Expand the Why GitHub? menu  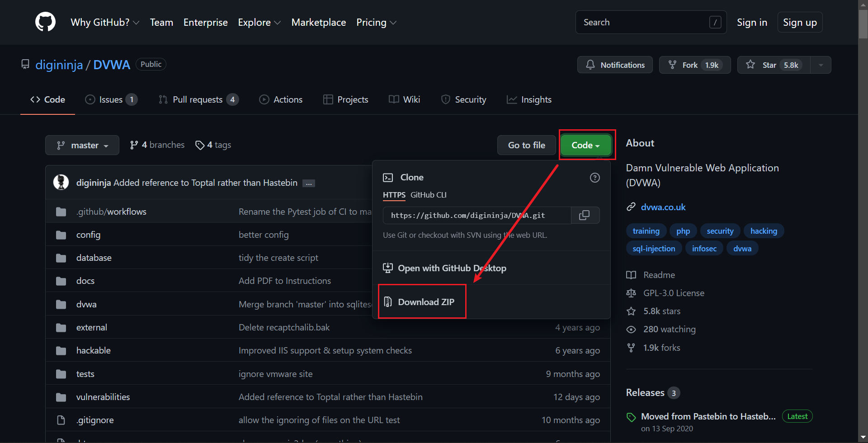[105, 22]
